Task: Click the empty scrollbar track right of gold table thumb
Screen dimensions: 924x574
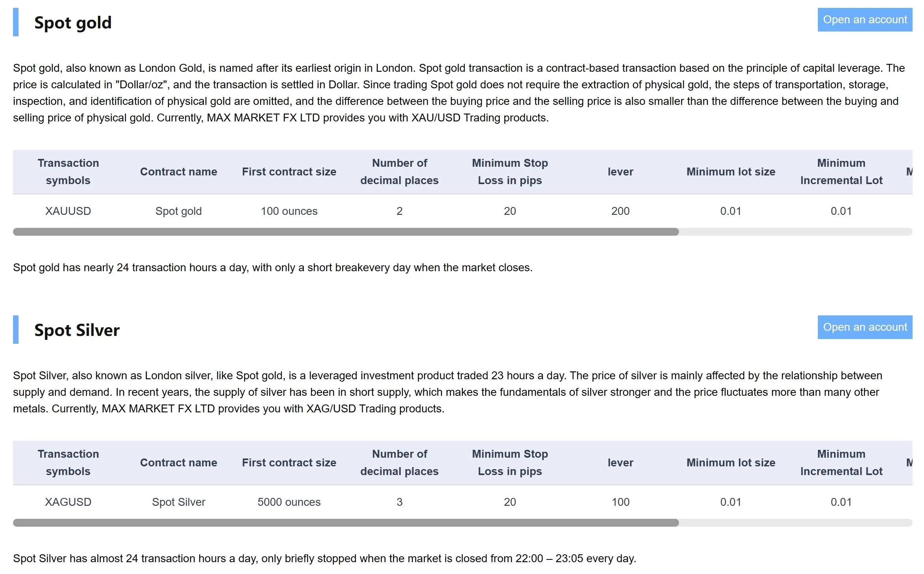Action: [795, 232]
